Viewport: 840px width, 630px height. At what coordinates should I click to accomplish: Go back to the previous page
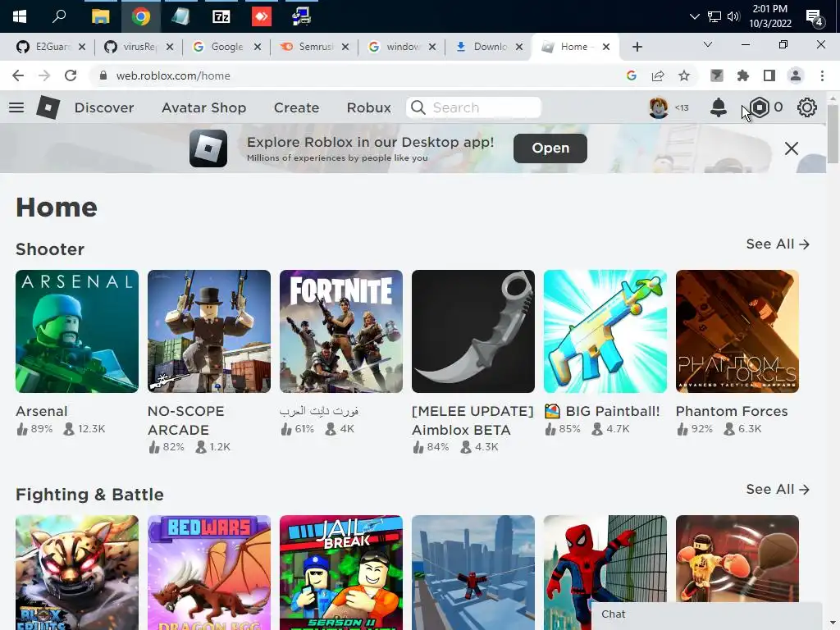(18, 75)
